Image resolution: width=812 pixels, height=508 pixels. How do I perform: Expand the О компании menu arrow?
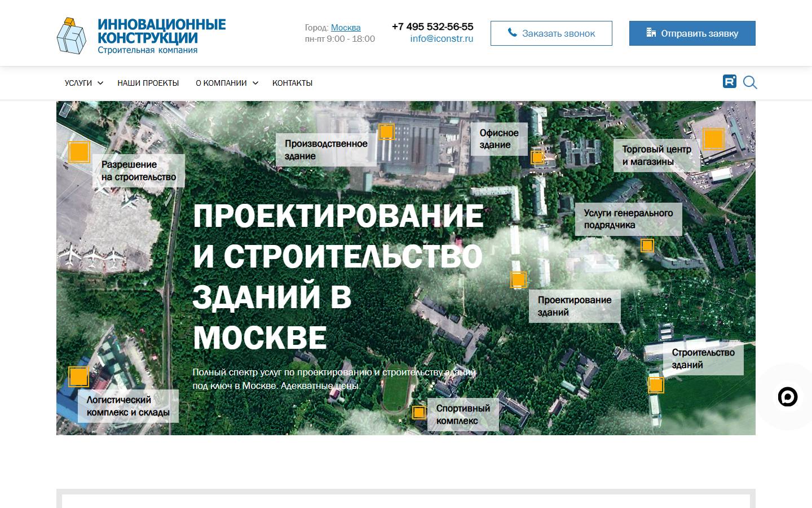pos(255,83)
